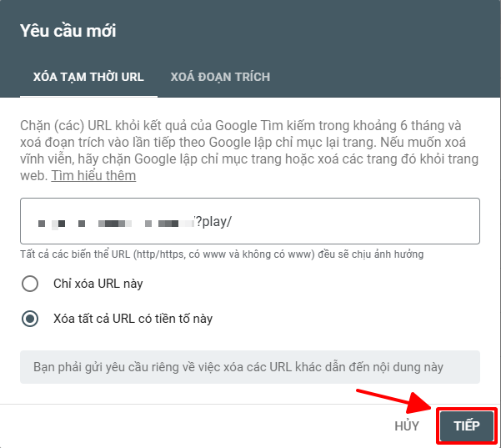Switch to the XÓA TẠM THỜI URL tab
This screenshot has height=448, width=501.
[88, 77]
